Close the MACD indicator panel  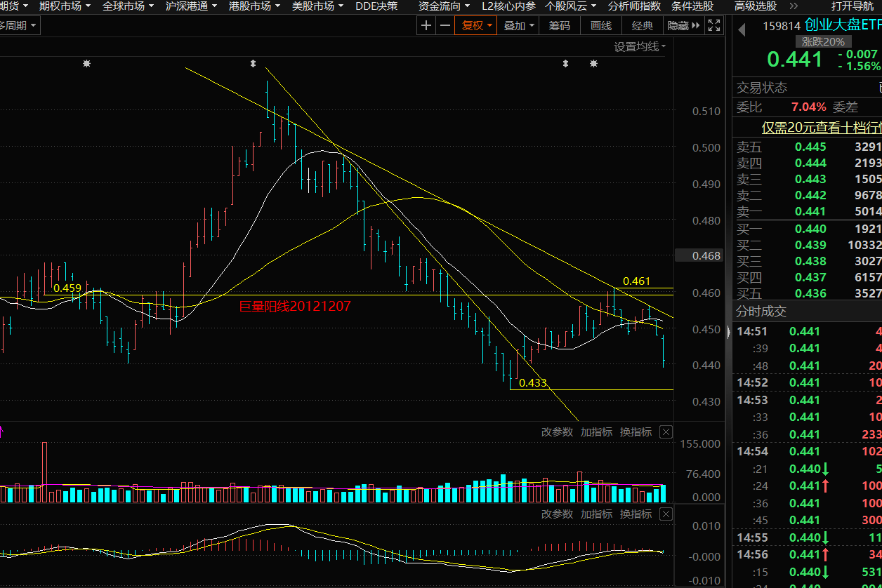click(x=666, y=514)
